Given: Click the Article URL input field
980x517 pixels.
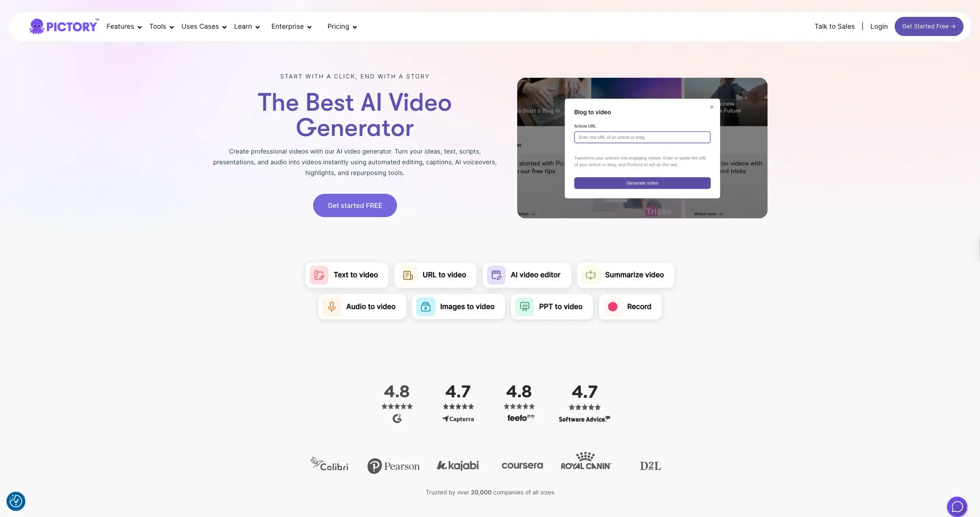Looking at the screenshot, I should (x=642, y=137).
